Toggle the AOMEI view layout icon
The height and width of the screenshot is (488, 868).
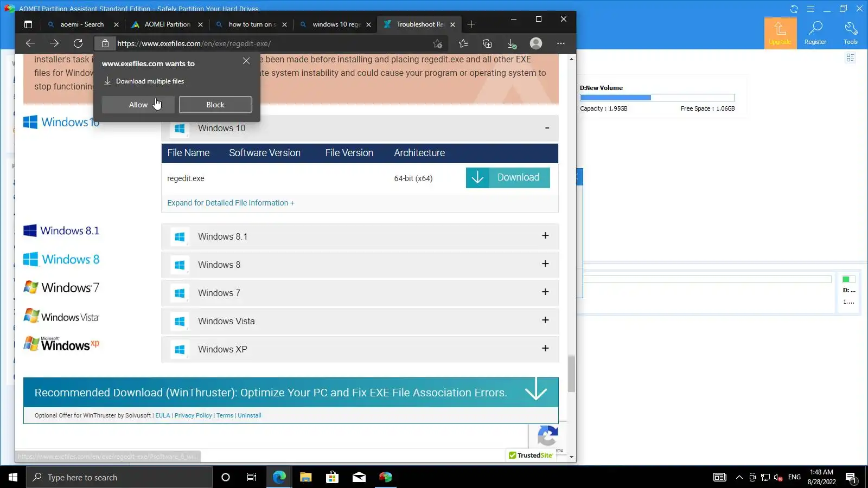[x=850, y=57]
